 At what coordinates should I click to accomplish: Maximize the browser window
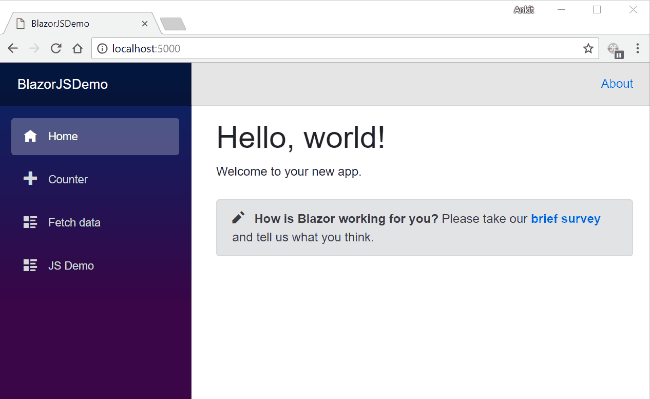click(x=597, y=10)
